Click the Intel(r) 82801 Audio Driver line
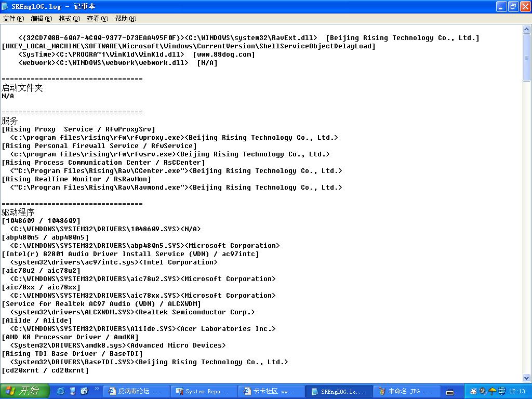532x399 pixels. coord(130,254)
